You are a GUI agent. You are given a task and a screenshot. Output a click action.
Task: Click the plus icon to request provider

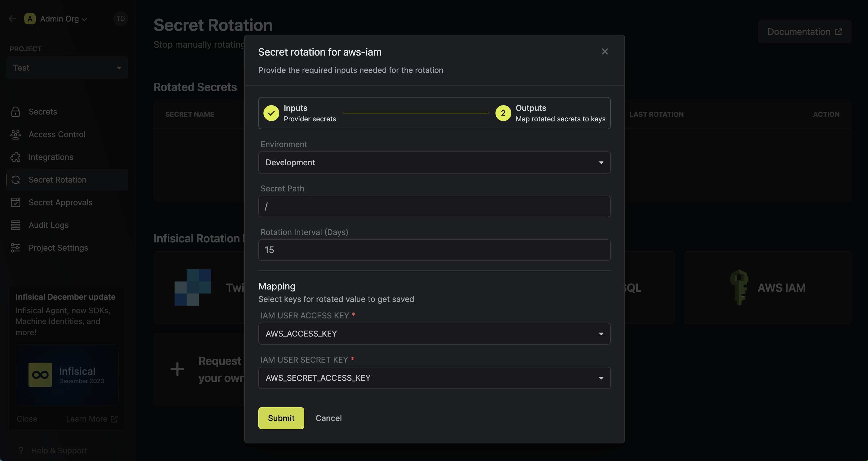pyautogui.click(x=177, y=369)
